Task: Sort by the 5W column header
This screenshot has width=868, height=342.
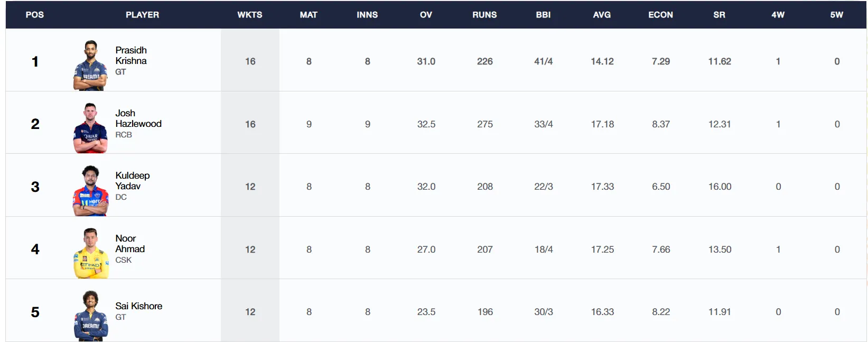Action: tap(836, 15)
